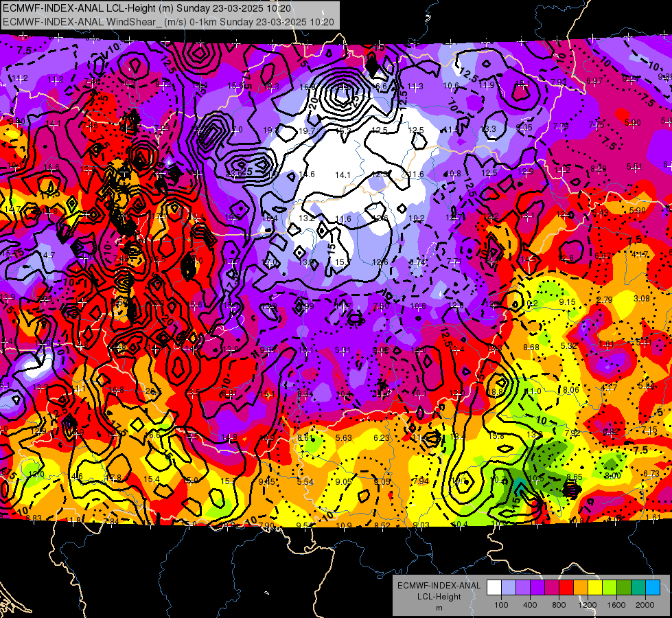Viewport: 672px width, 618px height.
Task: Click the pale lavender legend swatch
Action: click(509, 588)
